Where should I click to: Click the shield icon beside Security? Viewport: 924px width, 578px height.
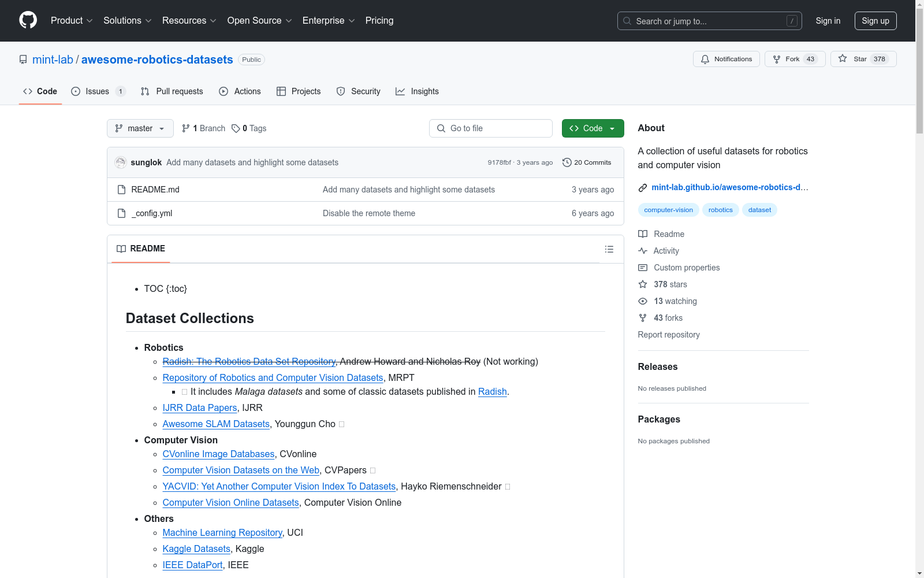click(x=341, y=91)
